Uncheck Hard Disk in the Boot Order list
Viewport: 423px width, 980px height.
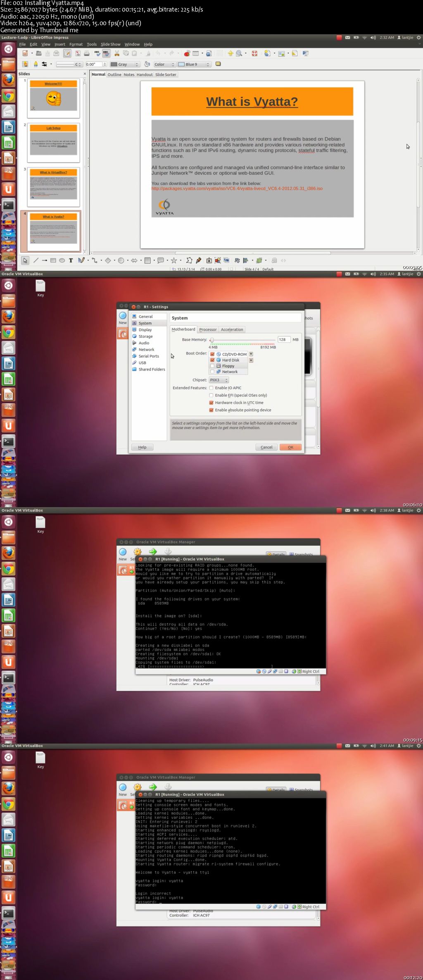tap(212, 360)
